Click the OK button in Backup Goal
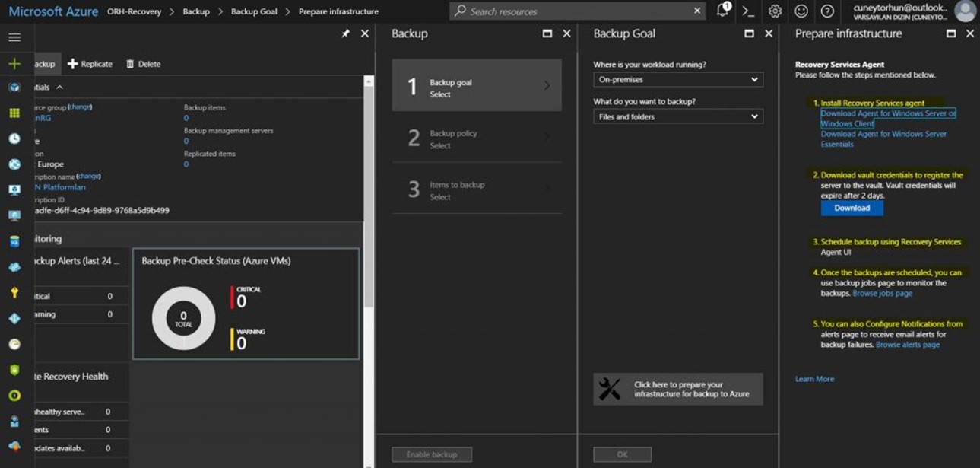Screen dimensions: 980x468 tap(622, 454)
